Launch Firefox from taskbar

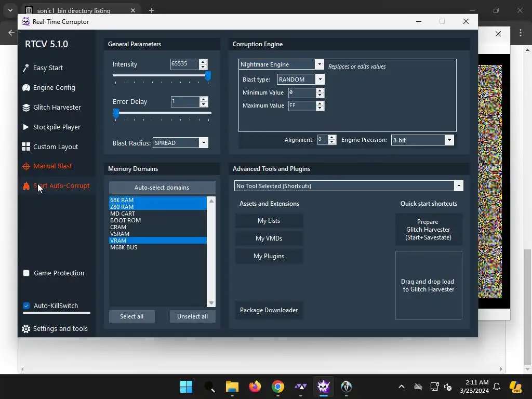tap(255, 387)
